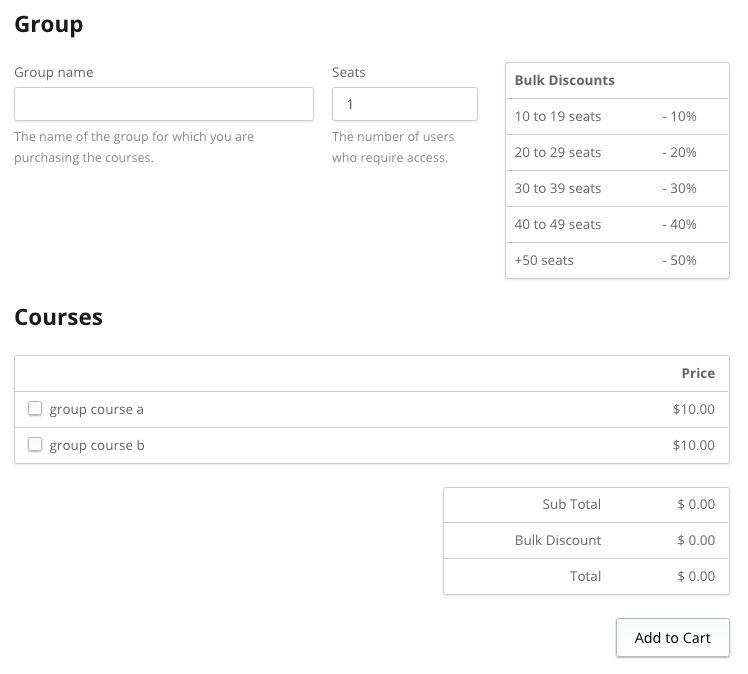Click the "group course b" label text
The height and width of the screenshot is (674, 748).
click(x=97, y=445)
